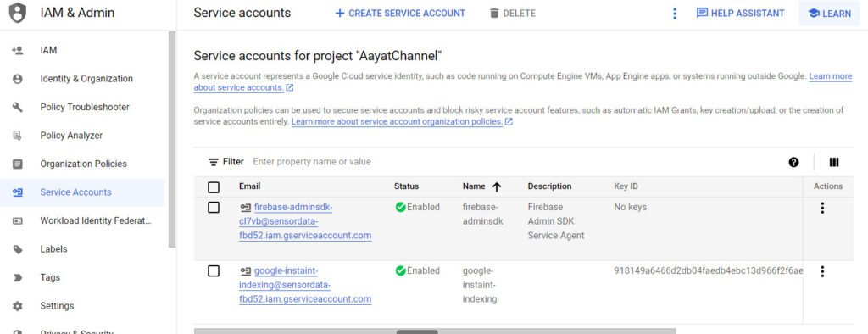Click the service account icon beside google-instaint-indexing email

pos(245,271)
